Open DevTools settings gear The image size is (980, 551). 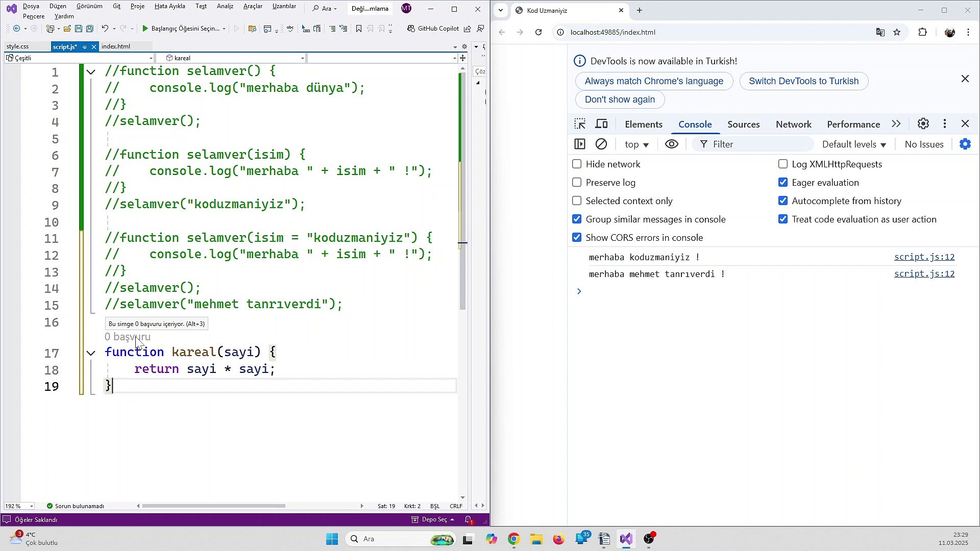[922, 123]
